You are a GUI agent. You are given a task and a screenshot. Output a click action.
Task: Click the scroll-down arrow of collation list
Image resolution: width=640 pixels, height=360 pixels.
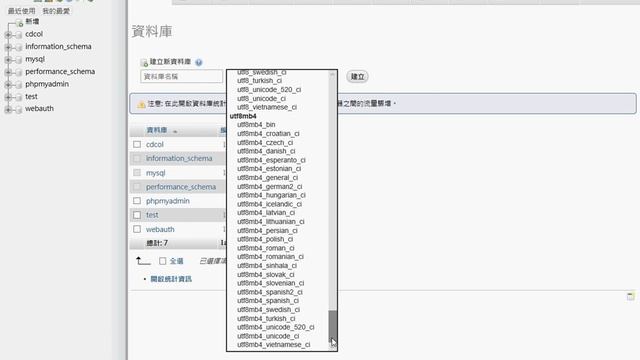click(x=333, y=345)
